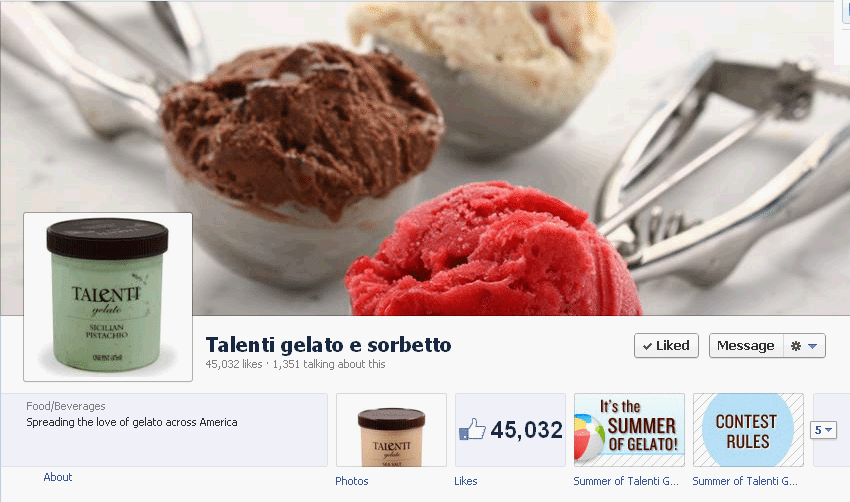Click the second Summer of Talenti G... link under Contest Rules
Image resolution: width=850 pixels, height=502 pixels.
click(x=745, y=481)
